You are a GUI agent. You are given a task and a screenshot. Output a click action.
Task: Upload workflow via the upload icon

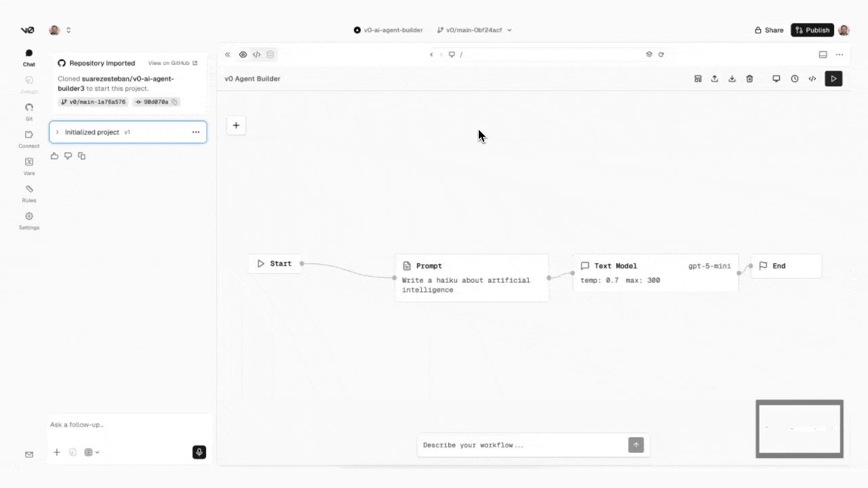pos(714,79)
